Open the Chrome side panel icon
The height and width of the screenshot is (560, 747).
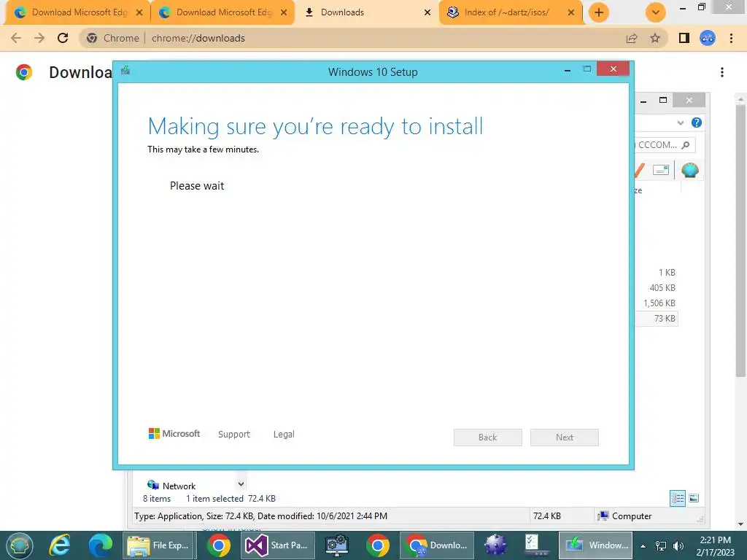click(x=684, y=38)
